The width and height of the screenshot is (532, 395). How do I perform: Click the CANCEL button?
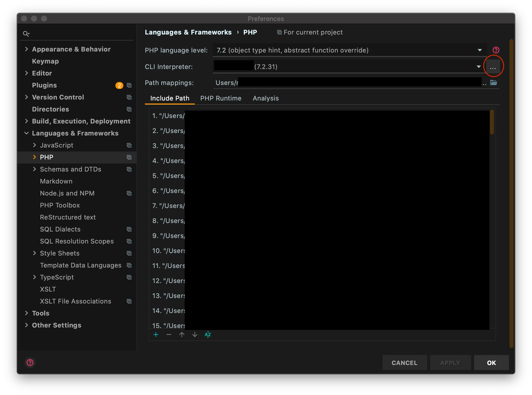[x=405, y=362]
